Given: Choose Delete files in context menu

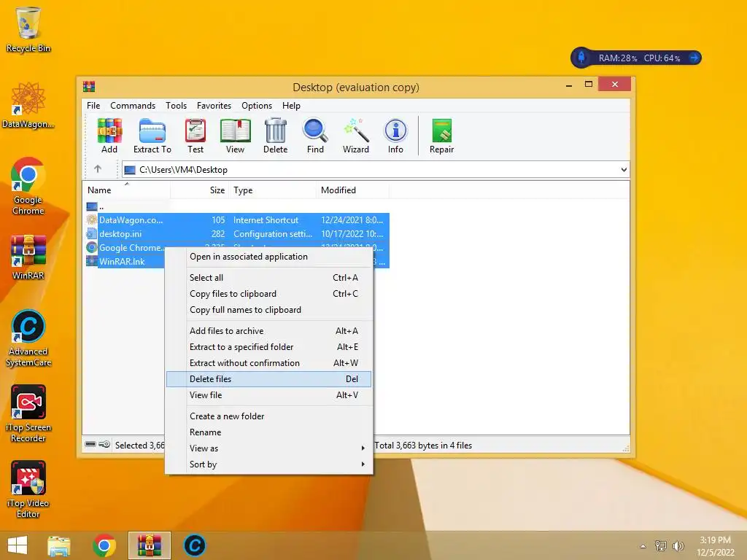Looking at the screenshot, I should point(269,379).
